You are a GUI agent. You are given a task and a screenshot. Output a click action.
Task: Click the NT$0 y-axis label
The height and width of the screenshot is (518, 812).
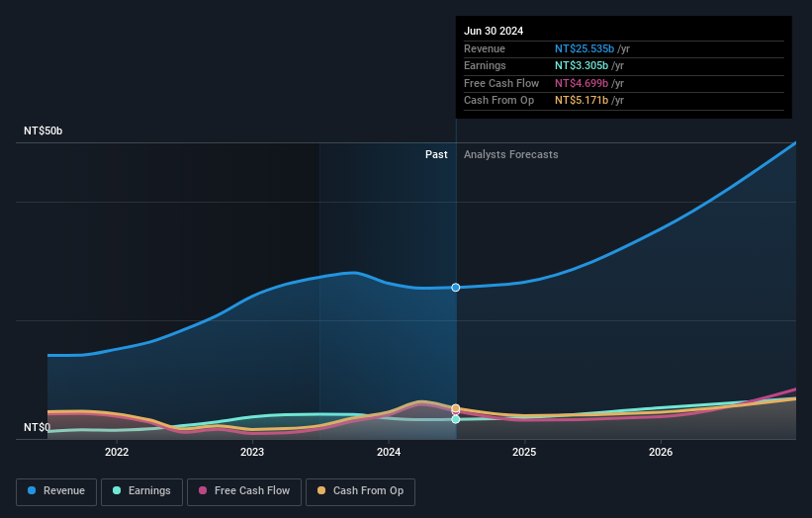38,427
